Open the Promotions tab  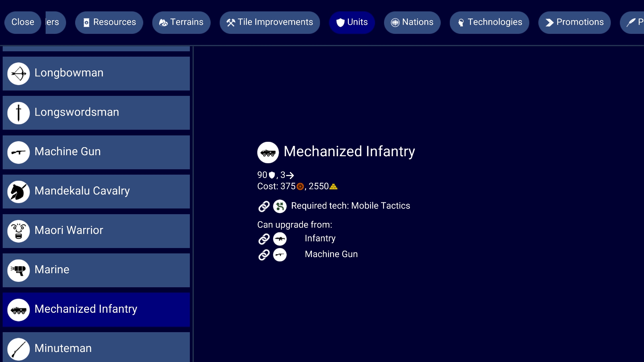574,22
